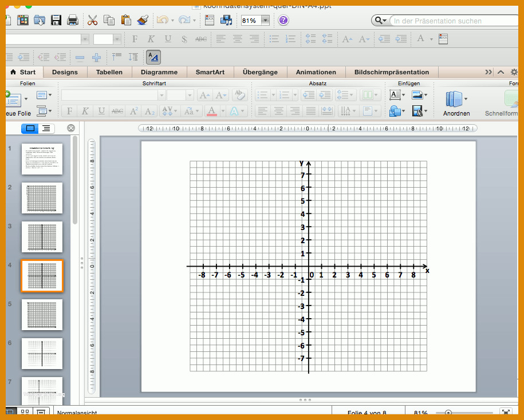Switch pane to slide thumbnails view
This screenshot has height=420, width=524.
[x=30, y=128]
